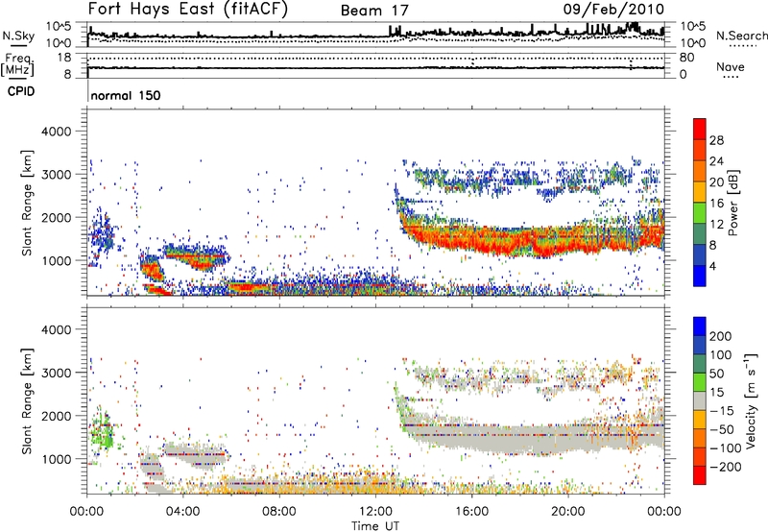This screenshot has width=768, height=532.
Task: Click the "80" tick on the Nave axis
Action: pyautogui.click(x=687, y=58)
